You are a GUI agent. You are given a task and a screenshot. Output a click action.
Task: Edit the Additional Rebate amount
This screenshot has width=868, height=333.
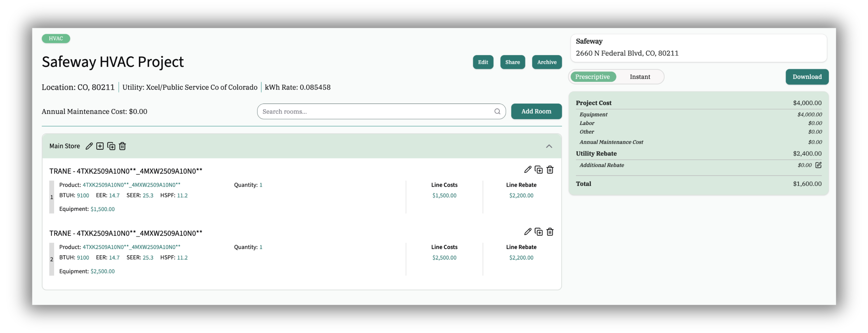[819, 165]
